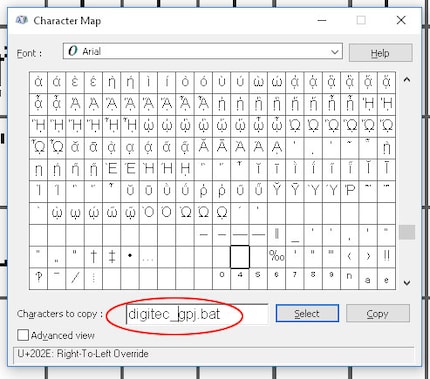Click the vertical scrollbar thumb
This screenshot has width=430, height=379.
(x=407, y=232)
